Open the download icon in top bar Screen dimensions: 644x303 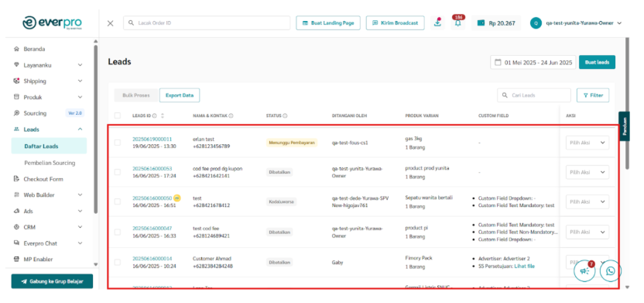(x=437, y=23)
